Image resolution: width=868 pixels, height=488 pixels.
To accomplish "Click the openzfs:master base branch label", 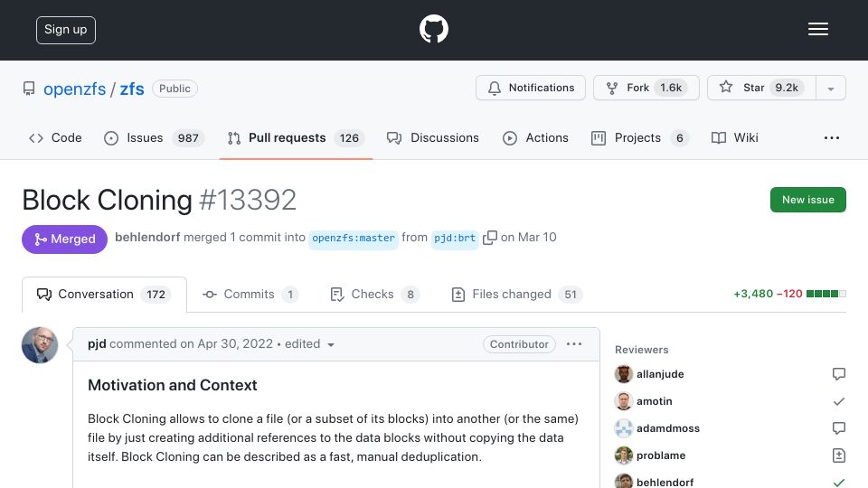I will [354, 238].
